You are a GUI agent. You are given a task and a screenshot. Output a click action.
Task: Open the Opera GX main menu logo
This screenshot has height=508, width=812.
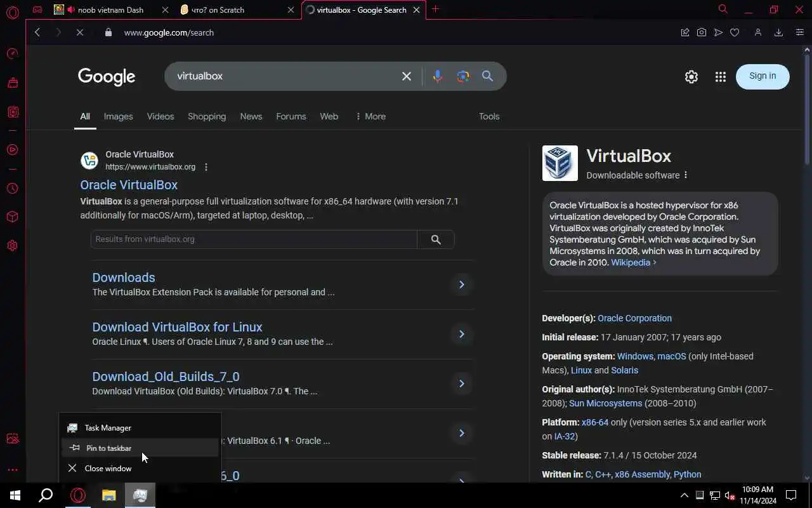pos(12,12)
